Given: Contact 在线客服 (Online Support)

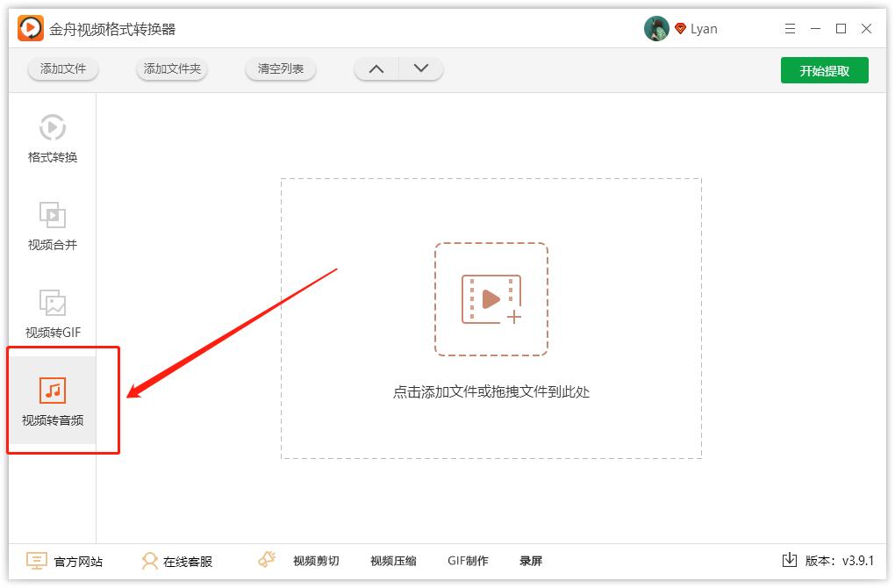Looking at the screenshot, I should click(x=176, y=560).
